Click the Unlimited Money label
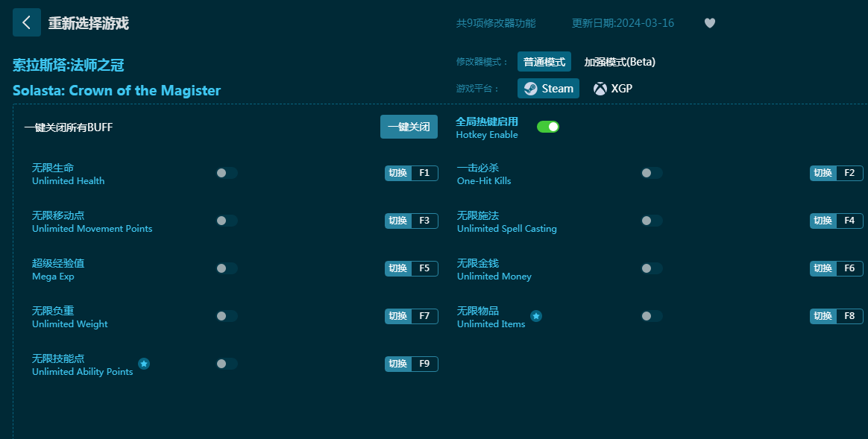The image size is (868, 439). 494,277
